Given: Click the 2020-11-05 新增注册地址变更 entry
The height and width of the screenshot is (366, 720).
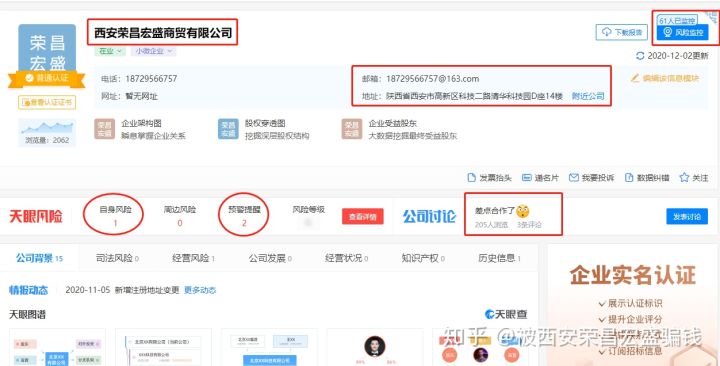Looking at the screenshot, I should tap(122, 290).
